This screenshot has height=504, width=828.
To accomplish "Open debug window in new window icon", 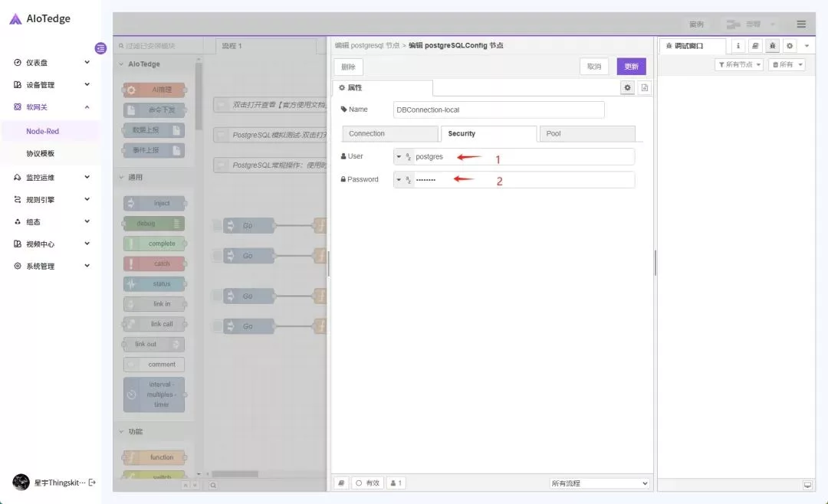I will 807,485.
